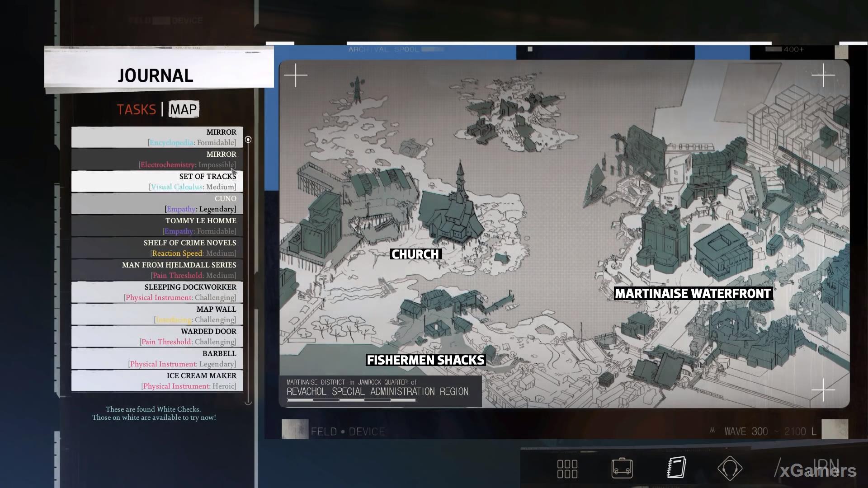Switch to the TASKS tab
Image resolution: width=868 pixels, height=488 pixels.
[136, 109]
